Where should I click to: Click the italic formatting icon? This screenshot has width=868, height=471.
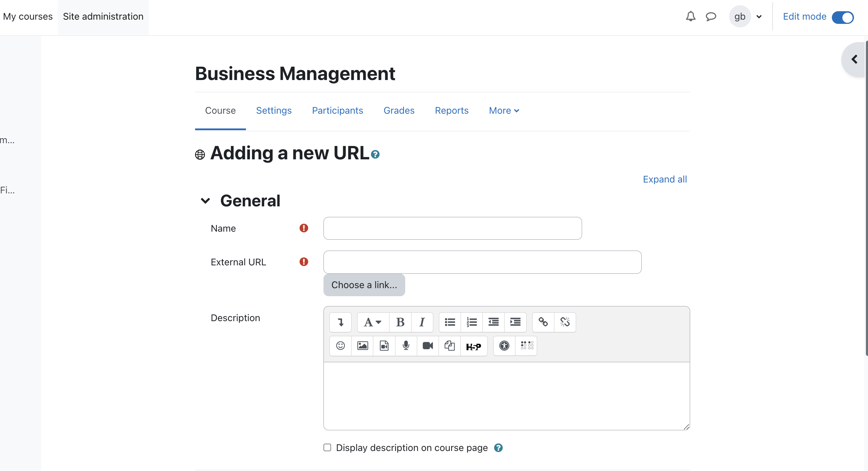coord(422,322)
